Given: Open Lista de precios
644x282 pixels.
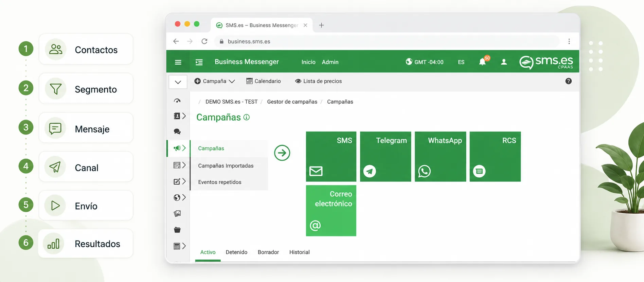Looking at the screenshot, I should click(x=319, y=81).
